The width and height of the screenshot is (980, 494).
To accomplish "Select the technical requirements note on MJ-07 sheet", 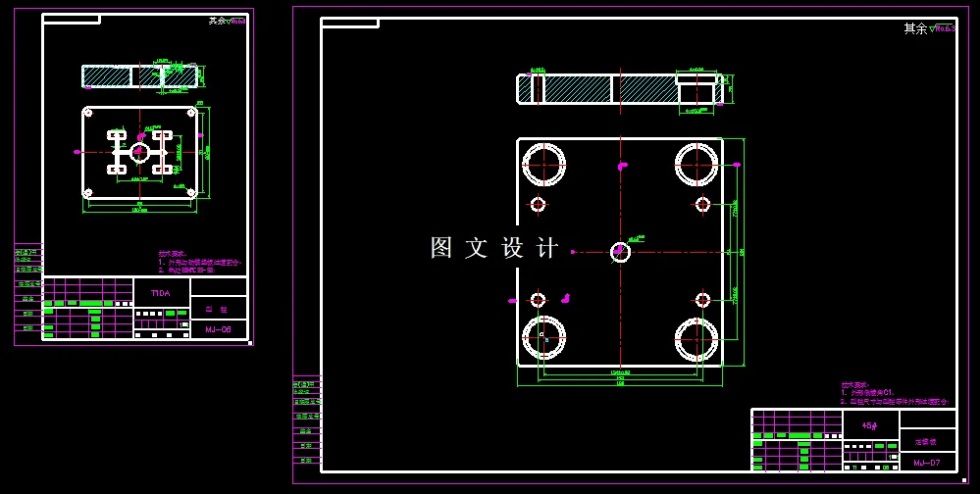I will pos(895,393).
